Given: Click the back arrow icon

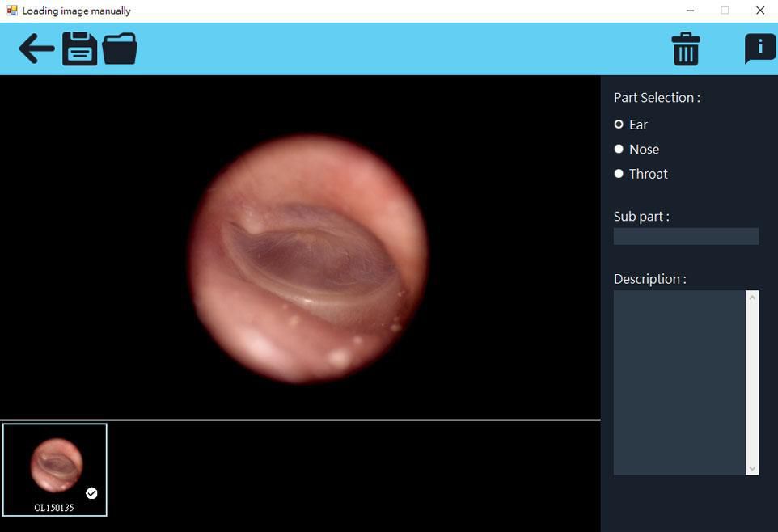Looking at the screenshot, I should [36, 49].
